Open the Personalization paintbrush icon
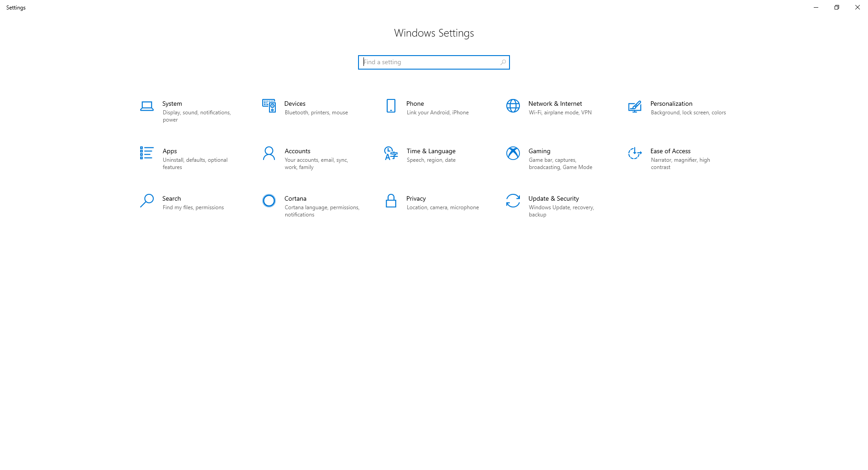Image resolution: width=868 pixels, height=470 pixels. click(x=635, y=106)
